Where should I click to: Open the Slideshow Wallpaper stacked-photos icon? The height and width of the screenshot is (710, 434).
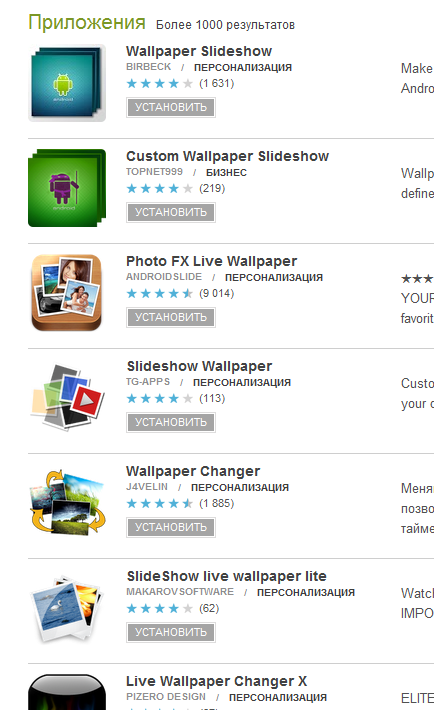pyautogui.click(x=67, y=397)
